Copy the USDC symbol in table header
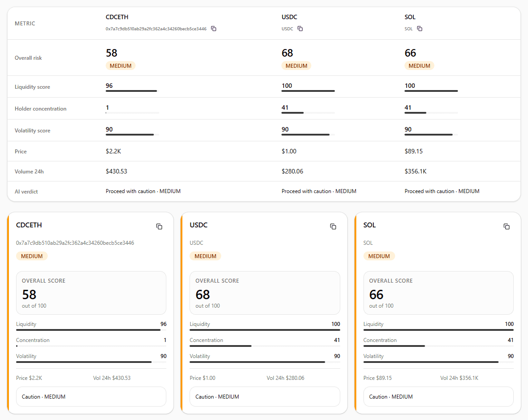 pyautogui.click(x=300, y=29)
